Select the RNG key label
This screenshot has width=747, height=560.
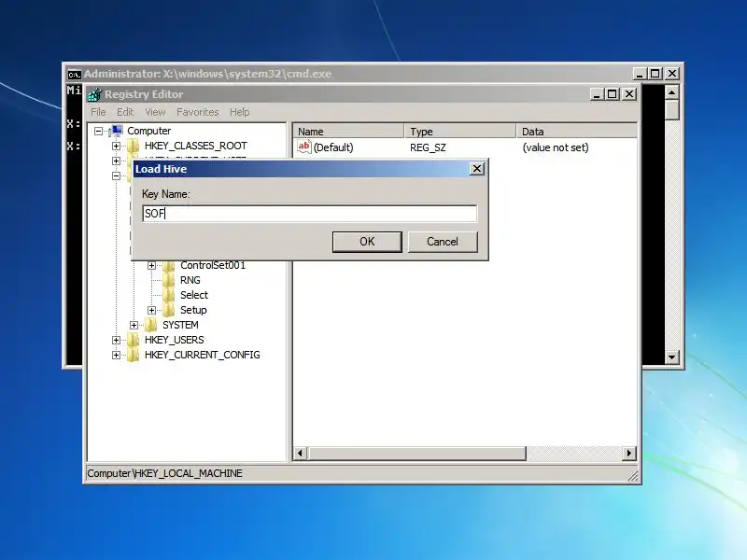[190, 280]
